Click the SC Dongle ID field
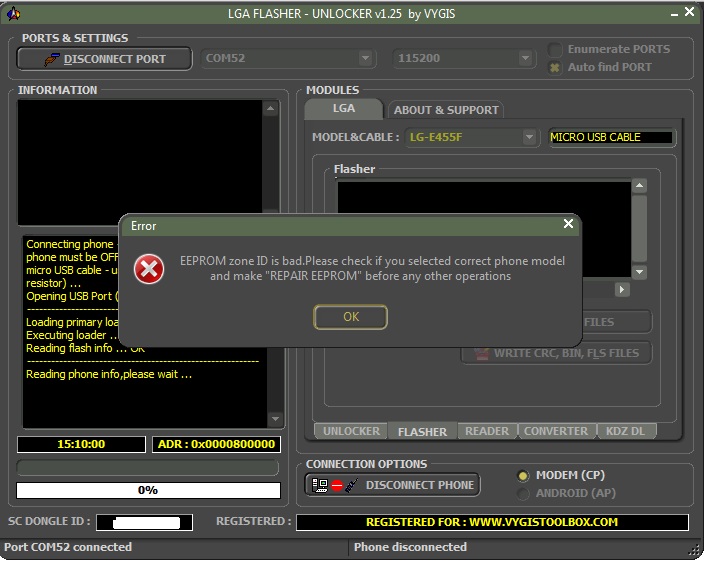The width and height of the screenshot is (704, 564). click(145, 523)
